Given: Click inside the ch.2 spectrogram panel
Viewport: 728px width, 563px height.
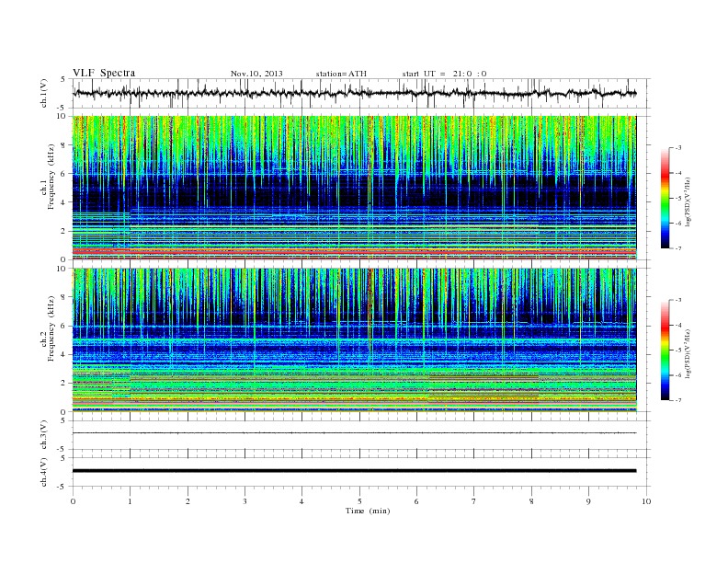Looking at the screenshot, I should click(x=354, y=340).
